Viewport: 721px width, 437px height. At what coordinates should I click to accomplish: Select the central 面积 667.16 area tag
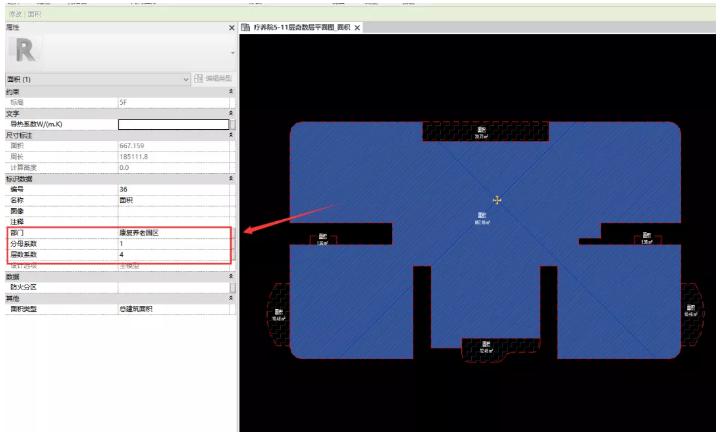click(x=482, y=218)
